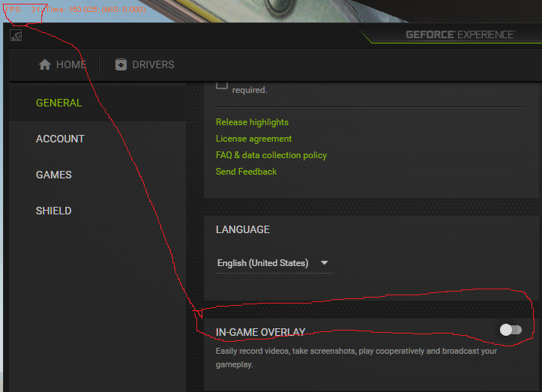Open the English (United States) language dropdown
The width and height of the screenshot is (542, 392).
pos(274,263)
